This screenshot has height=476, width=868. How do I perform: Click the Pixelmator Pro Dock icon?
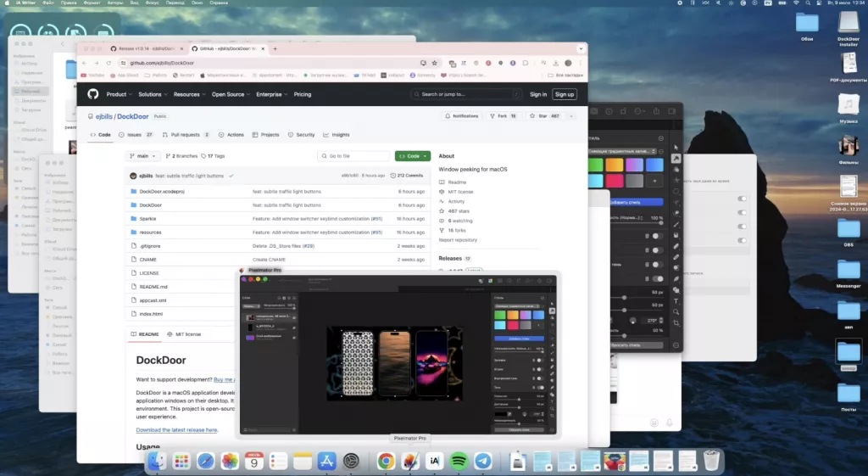click(410, 461)
